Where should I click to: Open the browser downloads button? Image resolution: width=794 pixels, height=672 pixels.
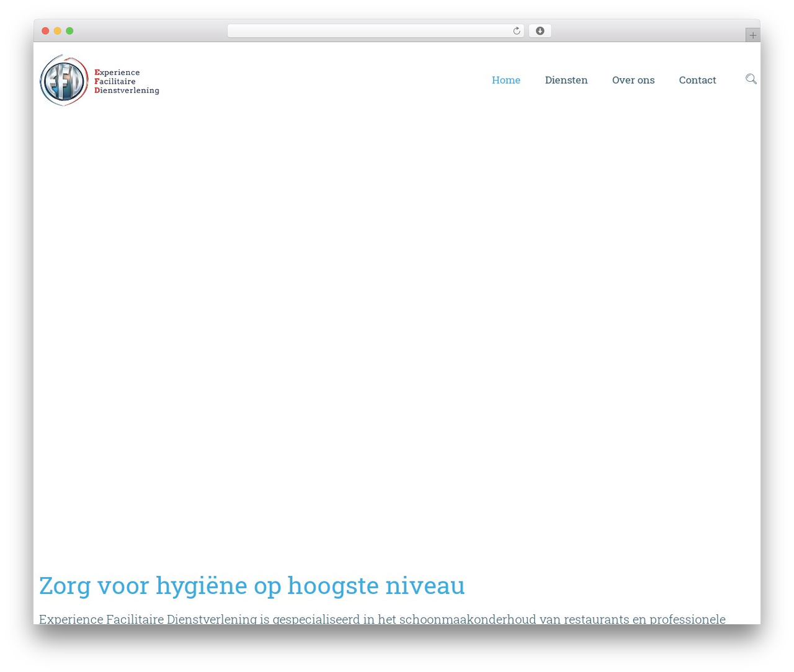click(540, 31)
